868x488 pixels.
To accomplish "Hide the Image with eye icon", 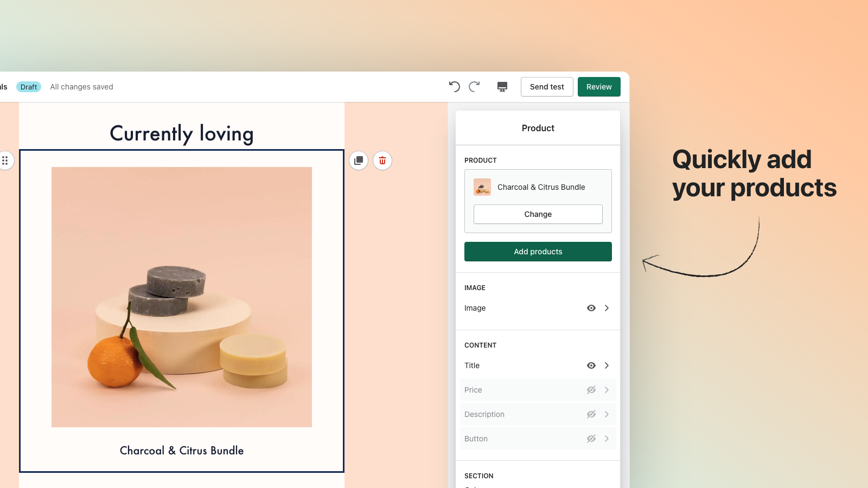I will click(x=591, y=308).
